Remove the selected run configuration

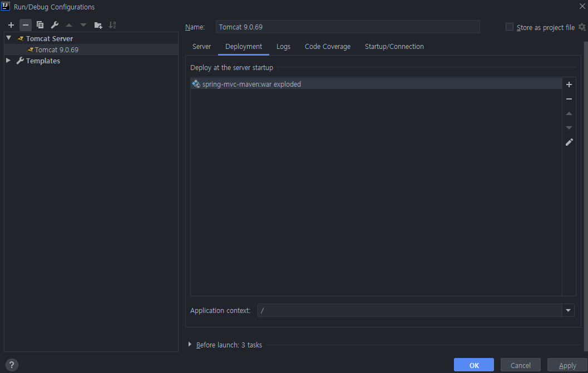[x=25, y=25]
